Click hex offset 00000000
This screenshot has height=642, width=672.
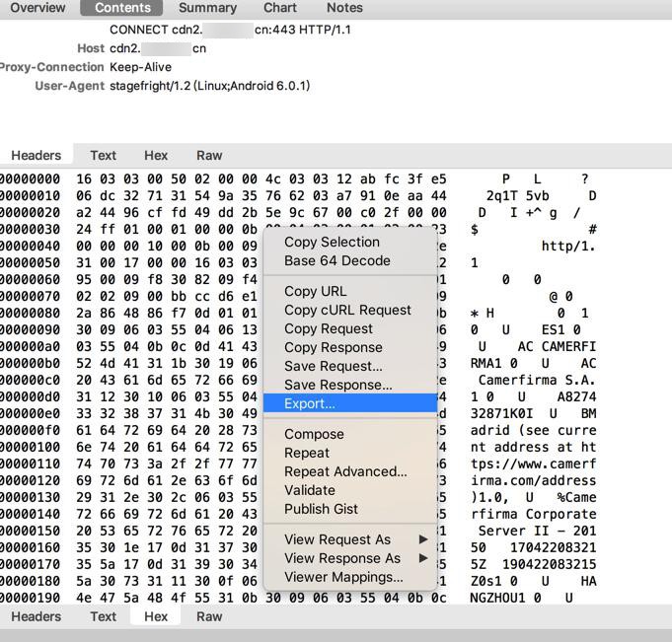(x=30, y=179)
